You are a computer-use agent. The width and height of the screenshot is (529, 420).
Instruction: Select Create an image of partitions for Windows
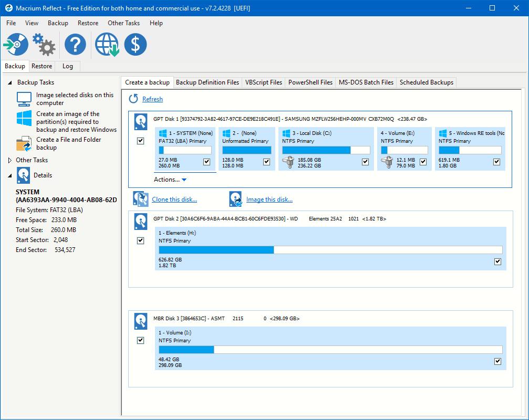click(x=77, y=122)
